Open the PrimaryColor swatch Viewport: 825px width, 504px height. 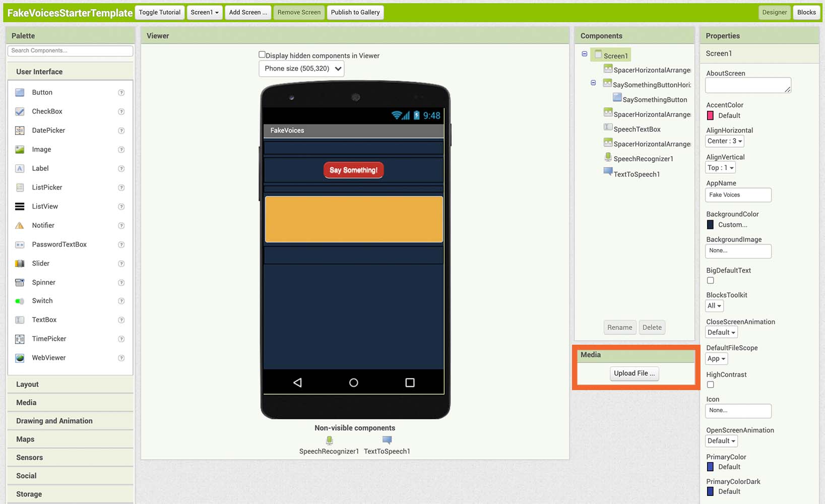[x=711, y=467]
